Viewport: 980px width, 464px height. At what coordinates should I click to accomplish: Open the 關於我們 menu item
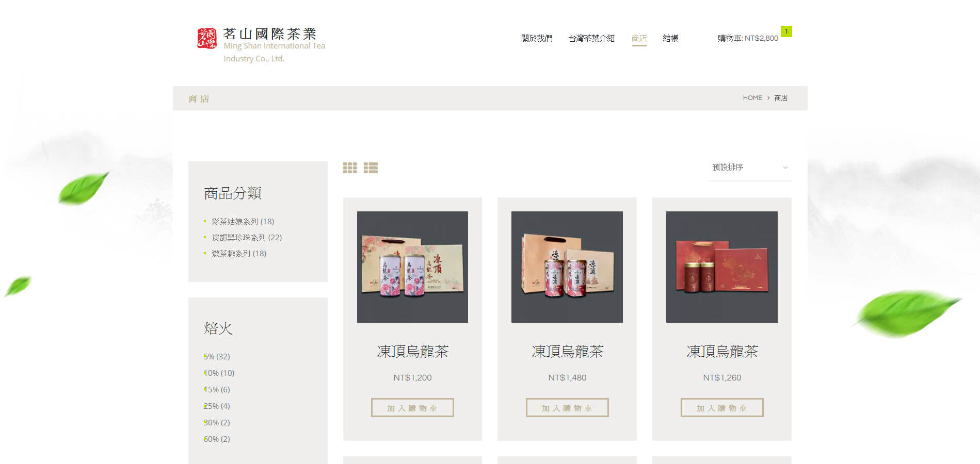[x=537, y=38]
